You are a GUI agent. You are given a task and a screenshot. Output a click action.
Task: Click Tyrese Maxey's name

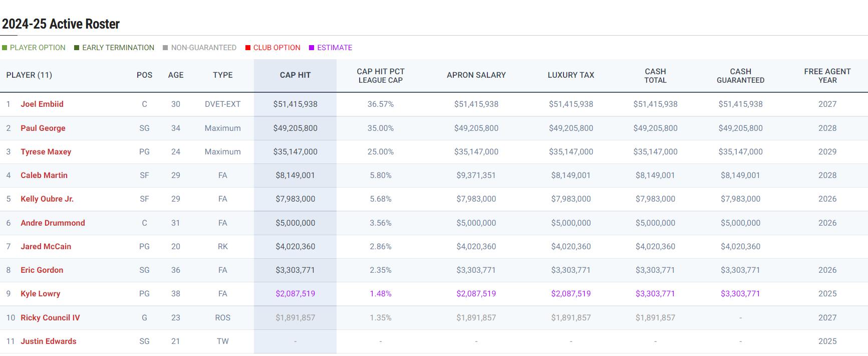[46, 151]
